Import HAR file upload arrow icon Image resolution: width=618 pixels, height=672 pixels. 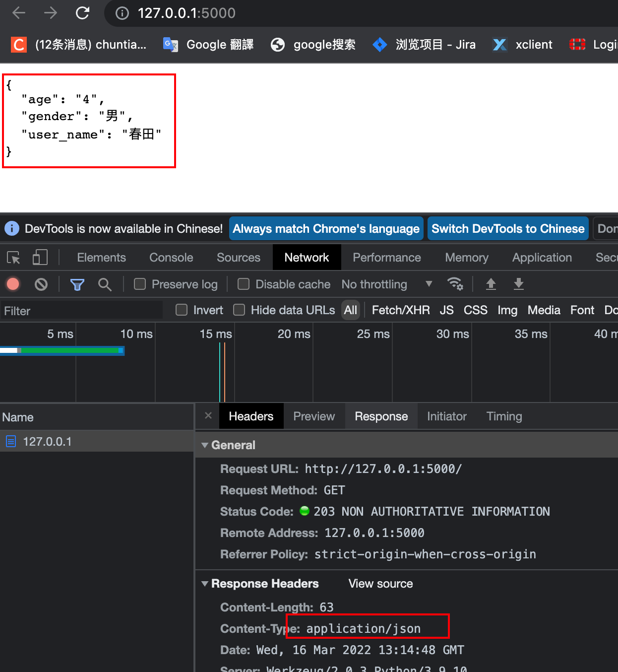click(491, 284)
